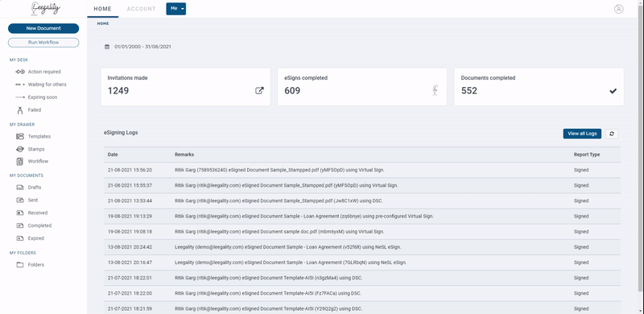Click the Templates sidebar icon

(20, 136)
